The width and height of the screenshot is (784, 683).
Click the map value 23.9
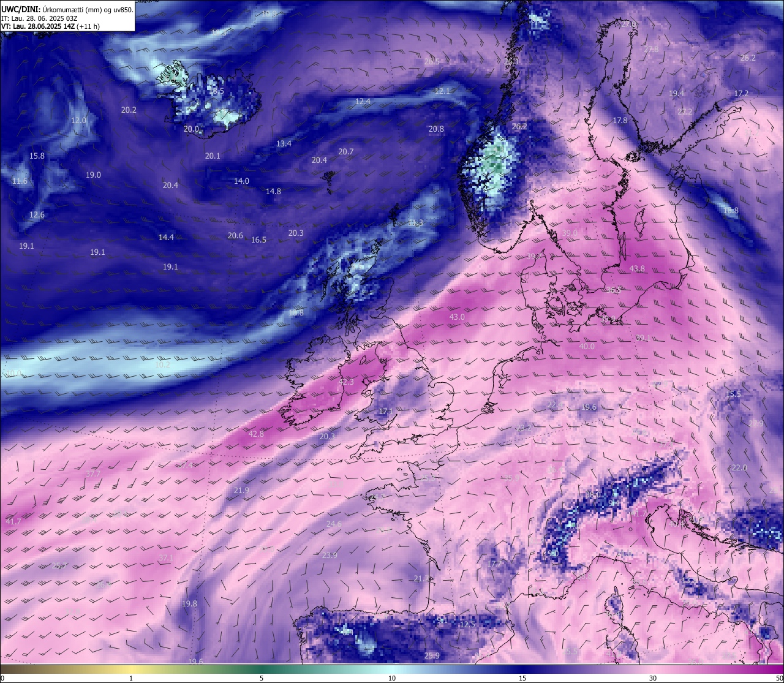click(330, 556)
